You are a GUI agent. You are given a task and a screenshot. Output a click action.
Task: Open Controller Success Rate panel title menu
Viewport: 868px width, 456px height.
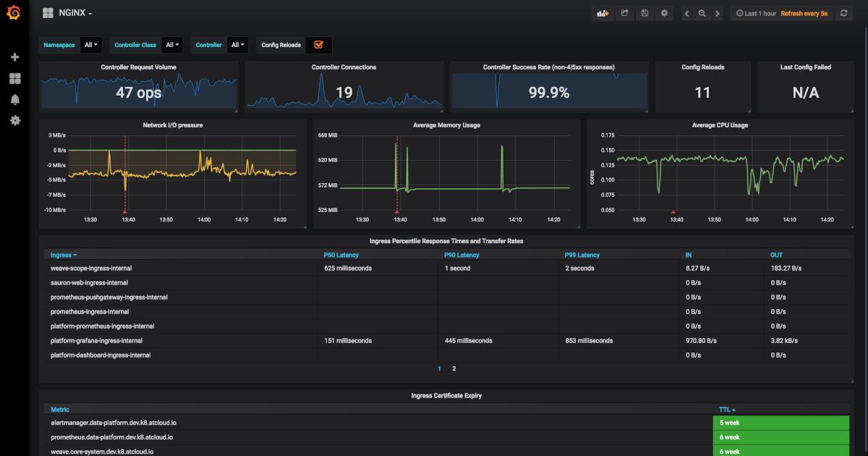click(549, 67)
